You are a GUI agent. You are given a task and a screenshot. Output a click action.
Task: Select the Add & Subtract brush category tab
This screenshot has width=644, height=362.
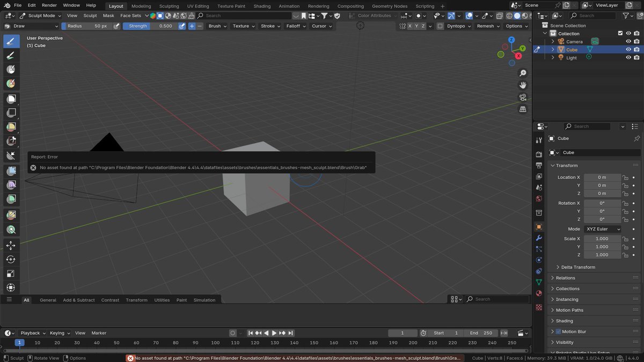[79, 300]
